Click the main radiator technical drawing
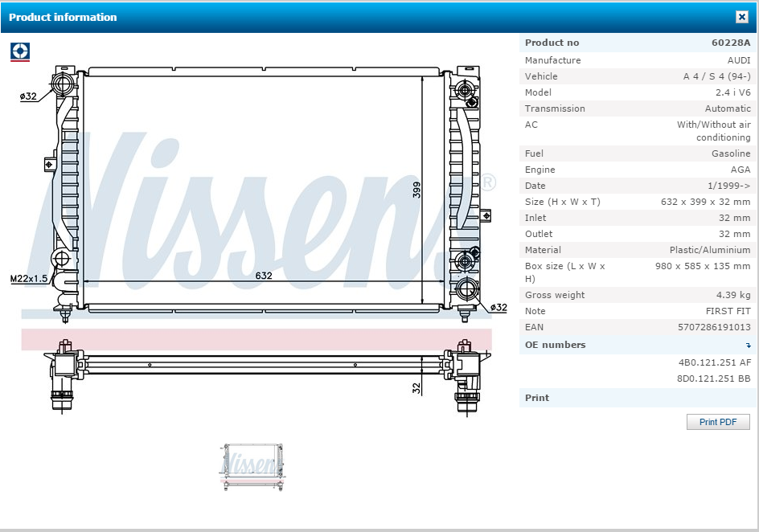The image size is (759, 532). [259, 242]
